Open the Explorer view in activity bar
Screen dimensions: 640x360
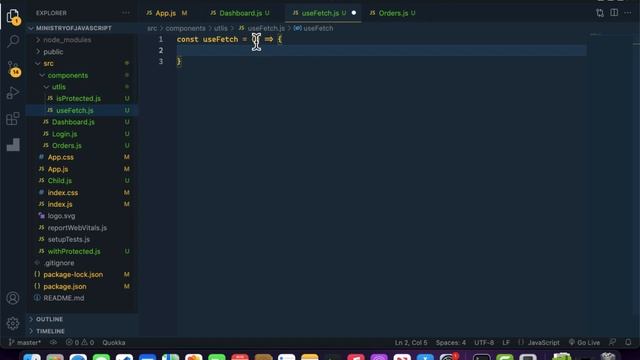(x=13, y=16)
